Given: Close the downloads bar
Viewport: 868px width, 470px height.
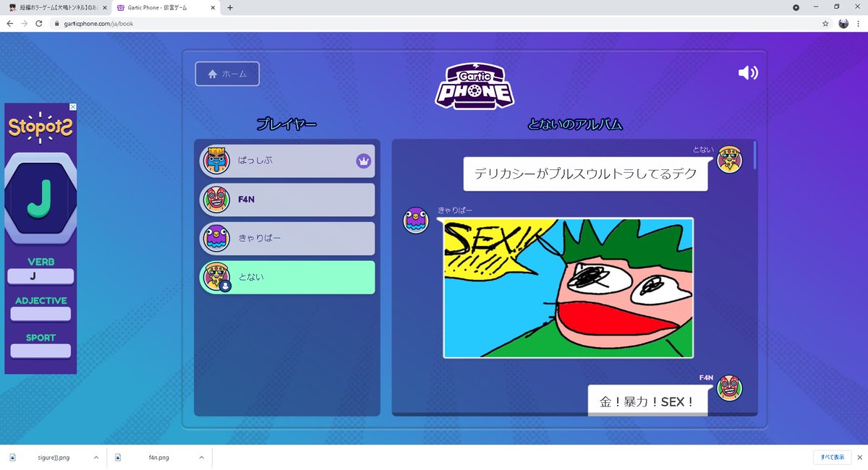Looking at the screenshot, I should 859,457.
